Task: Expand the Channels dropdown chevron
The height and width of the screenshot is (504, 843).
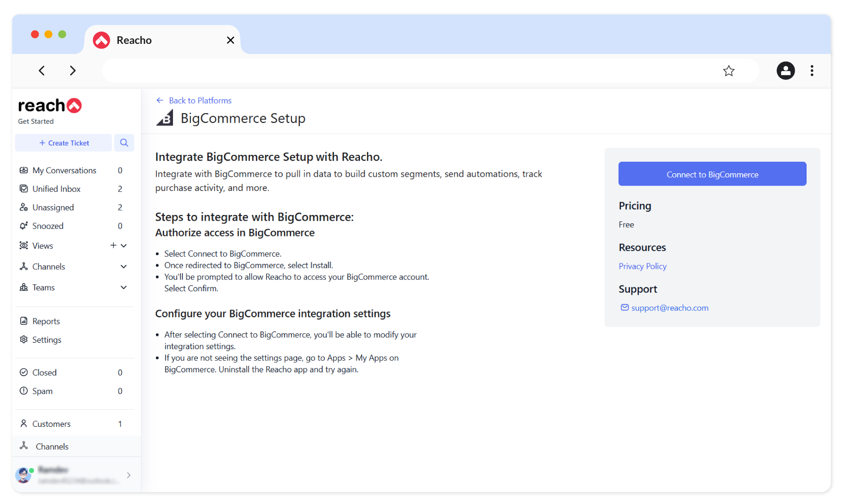Action: click(x=124, y=267)
